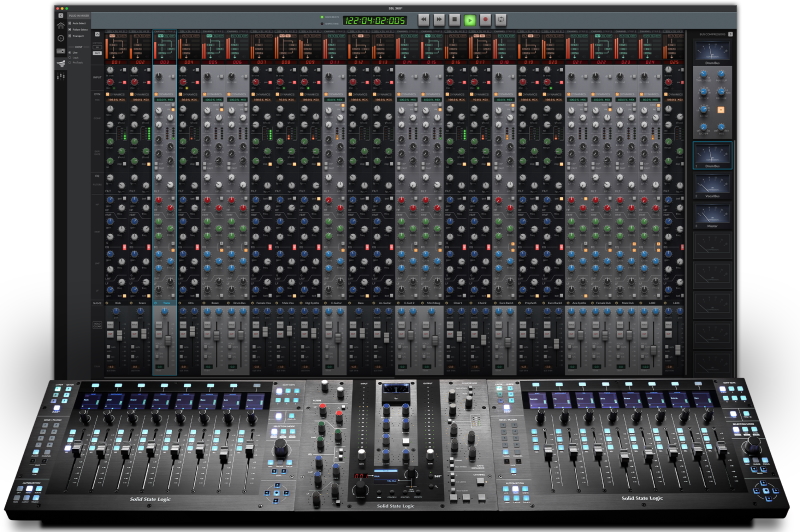Toggle the Transport checkbox
The width and height of the screenshot is (800, 532).
coord(70,36)
